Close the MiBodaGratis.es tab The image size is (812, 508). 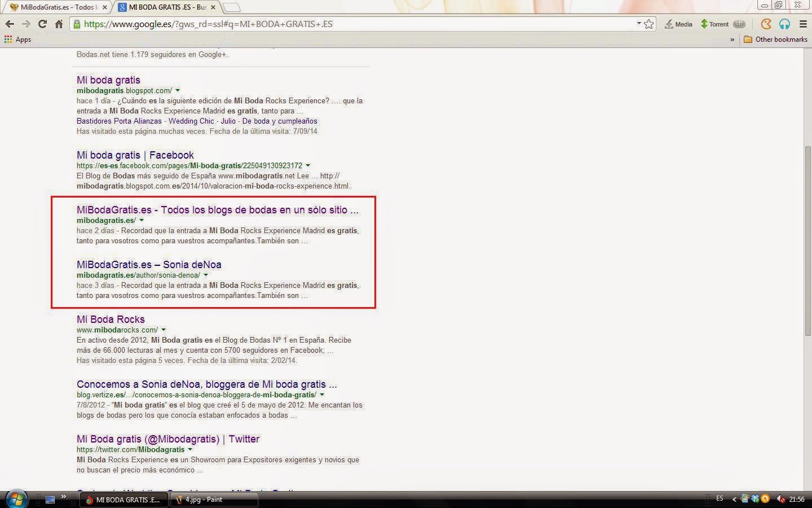pos(104,7)
